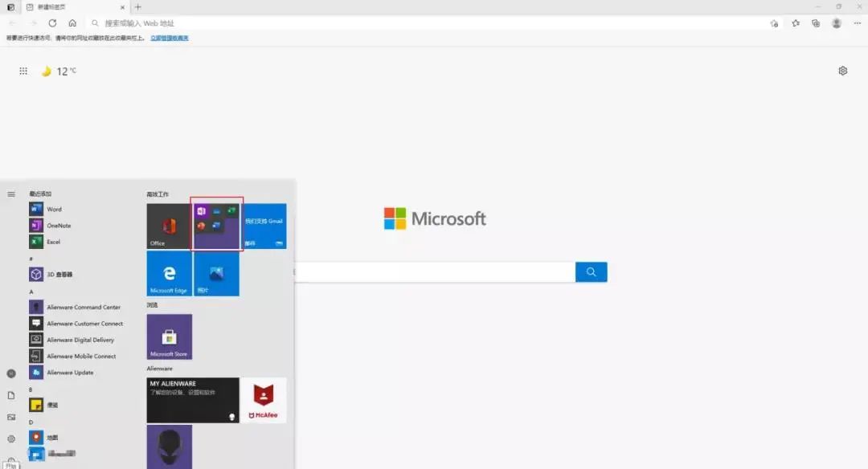Launch McAfee from its Start menu tile

[264, 400]
